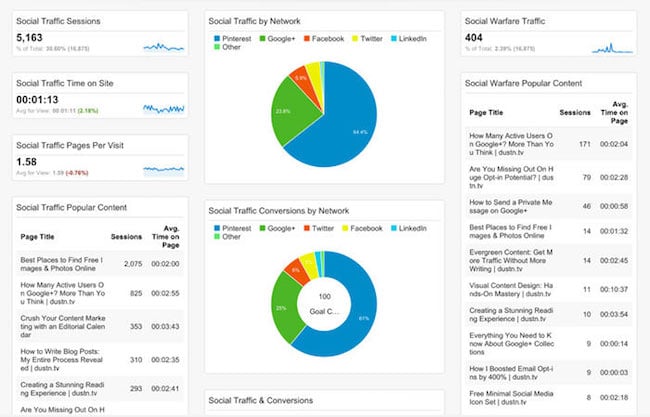Open the Social Warfare Traffic widget title
Viewport: 650px width, 417px height.
[x=504, y=21]
